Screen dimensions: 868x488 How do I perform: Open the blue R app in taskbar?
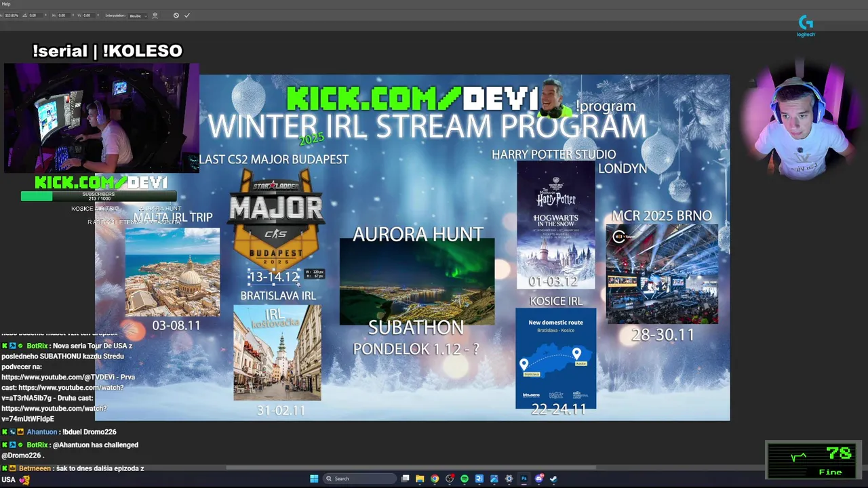pos(479,479)
